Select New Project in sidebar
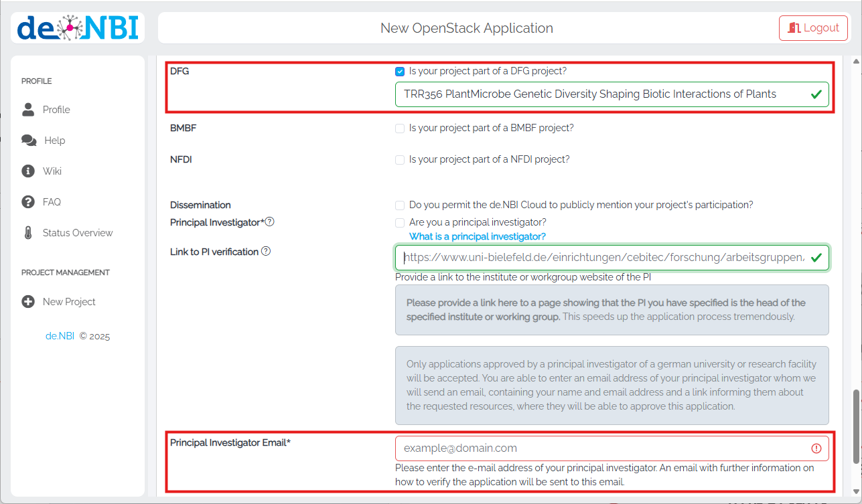862x504 pixels. pos(69,302)
